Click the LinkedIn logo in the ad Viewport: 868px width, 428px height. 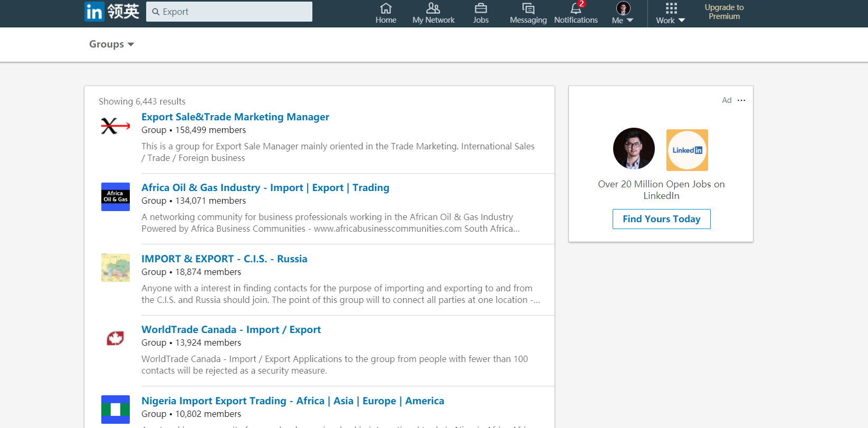tap(687, 150)
